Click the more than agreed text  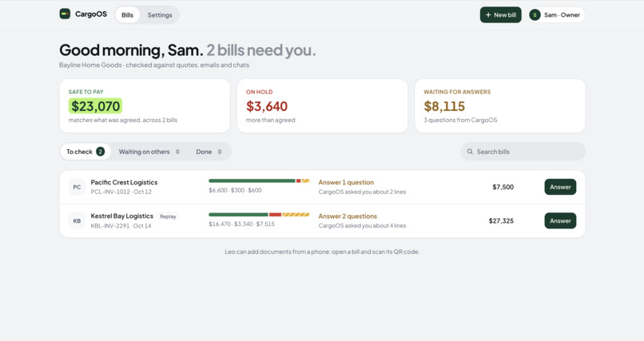coord(271,120)
